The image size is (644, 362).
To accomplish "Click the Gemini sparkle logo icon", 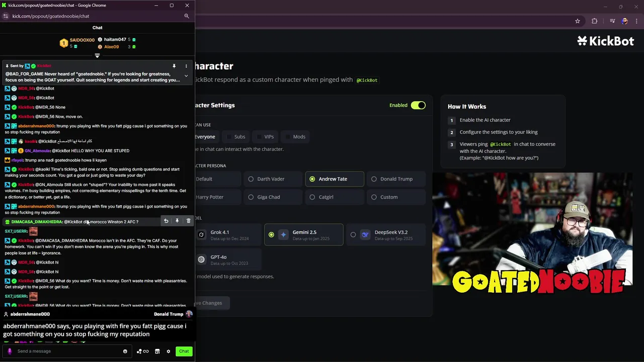I will click(x=283, y=235).
